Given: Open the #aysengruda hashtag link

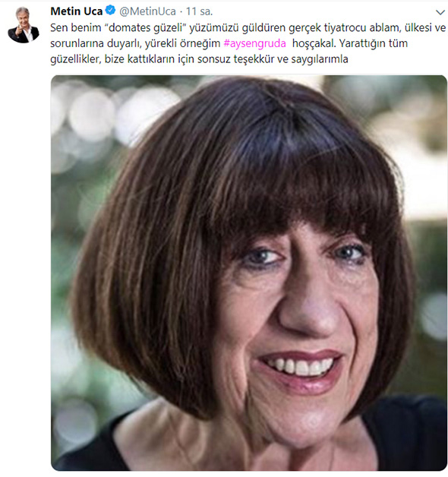Looking at the screenshot, I should [254, 43].
